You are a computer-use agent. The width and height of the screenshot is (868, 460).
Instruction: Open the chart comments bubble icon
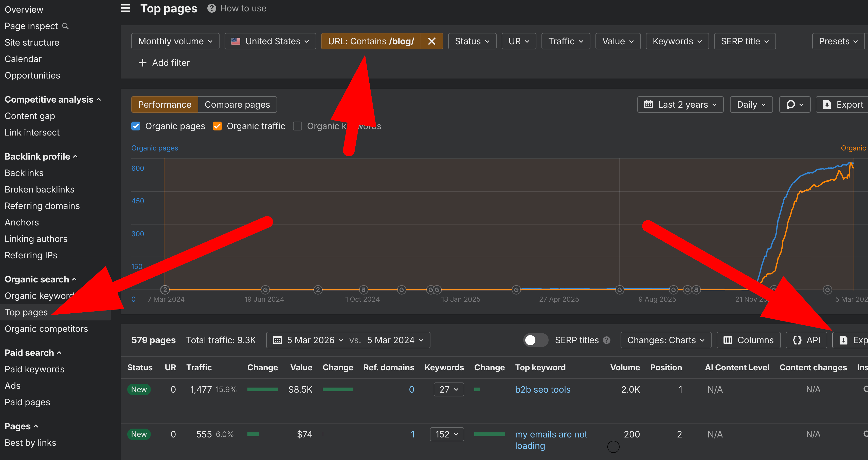[794, 105]
